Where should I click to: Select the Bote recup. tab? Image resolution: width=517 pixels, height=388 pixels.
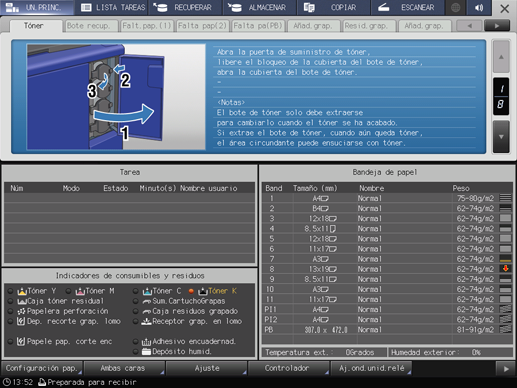[91, 26]
